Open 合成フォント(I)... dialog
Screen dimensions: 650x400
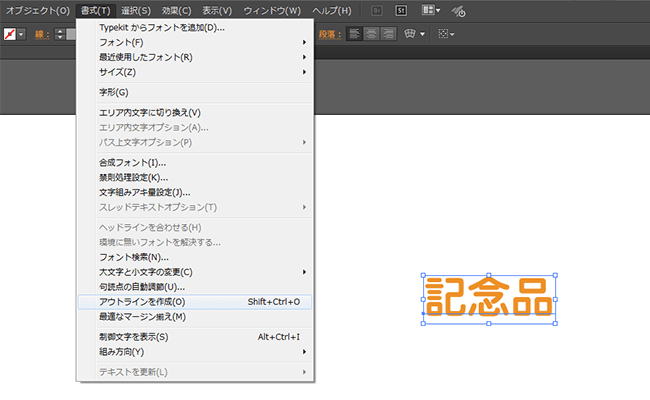[x=195, y=163]
